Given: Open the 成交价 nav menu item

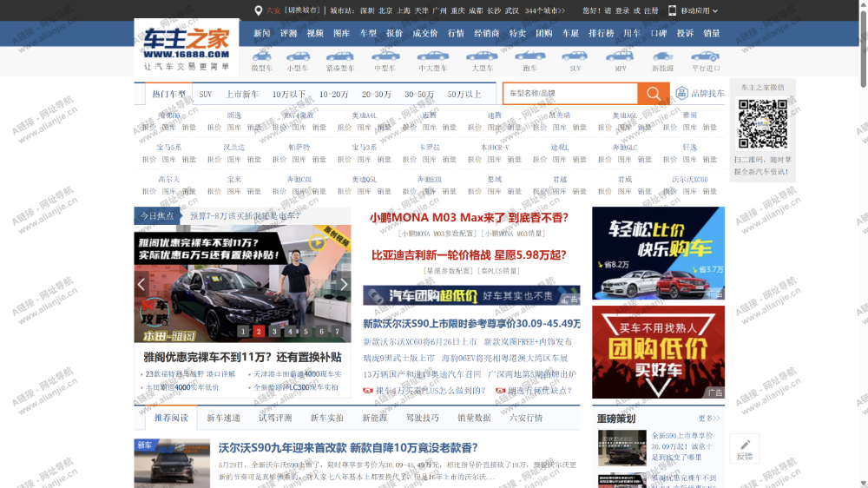Looking at the screenshot, I should pos(425,33).
